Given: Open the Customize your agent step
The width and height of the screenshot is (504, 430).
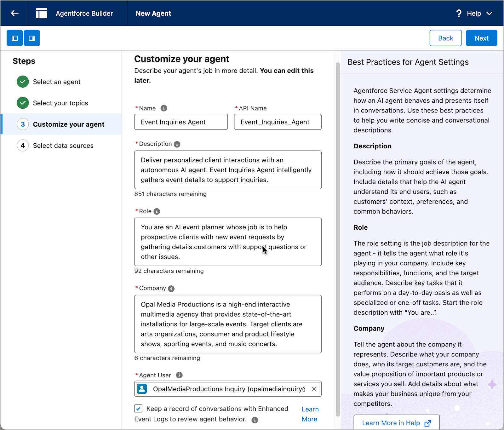Looking at the screenshot, I should 62,124.
